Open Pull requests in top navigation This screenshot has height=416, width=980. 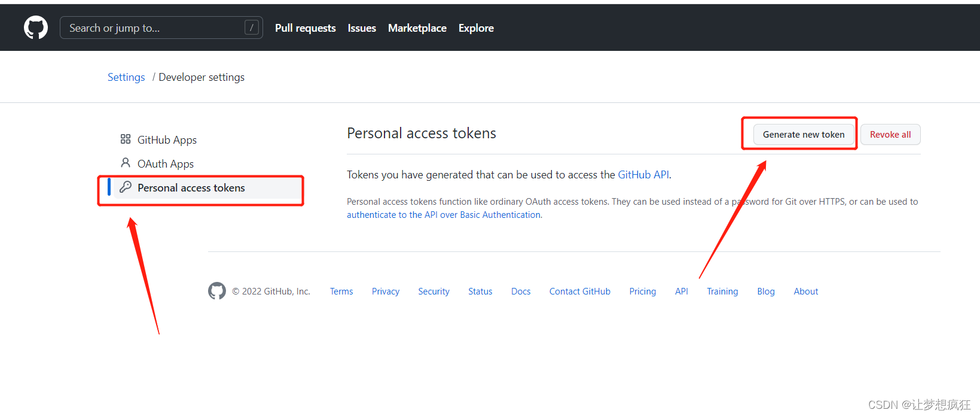click(x=306, y=28)
